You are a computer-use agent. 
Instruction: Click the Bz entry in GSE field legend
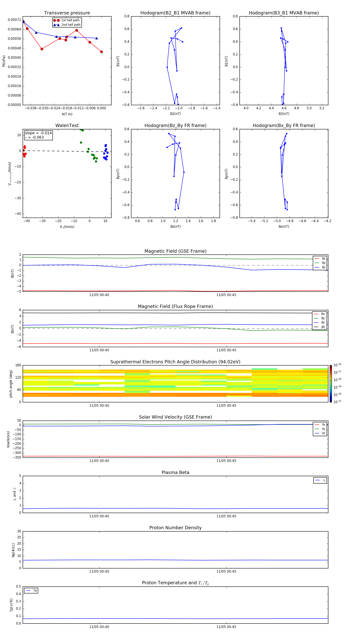click(x=320, y=268)
